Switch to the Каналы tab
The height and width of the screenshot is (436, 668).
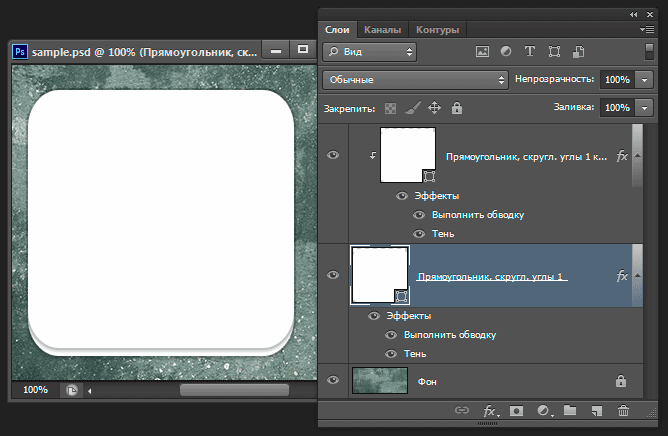point(383,30)
